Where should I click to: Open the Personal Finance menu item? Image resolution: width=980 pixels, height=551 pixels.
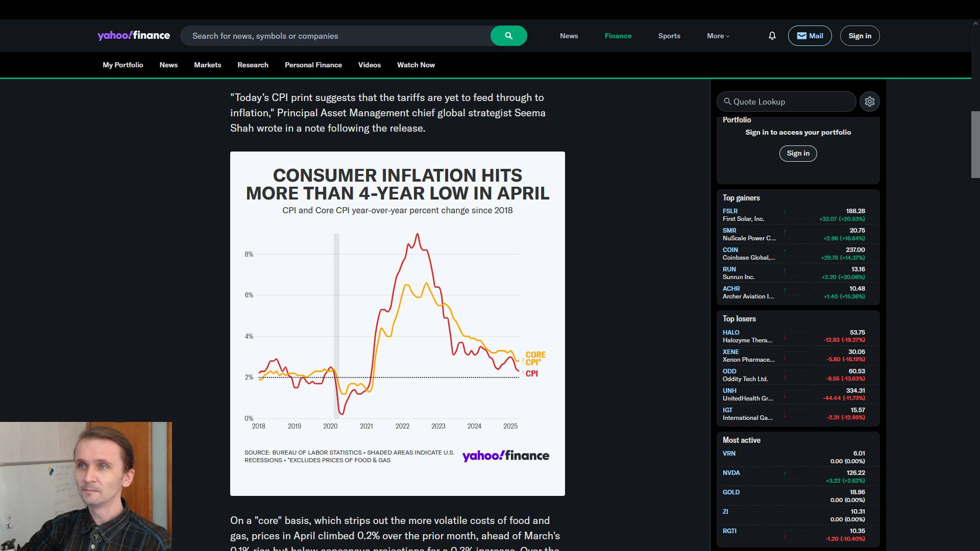tap(313, 65)
